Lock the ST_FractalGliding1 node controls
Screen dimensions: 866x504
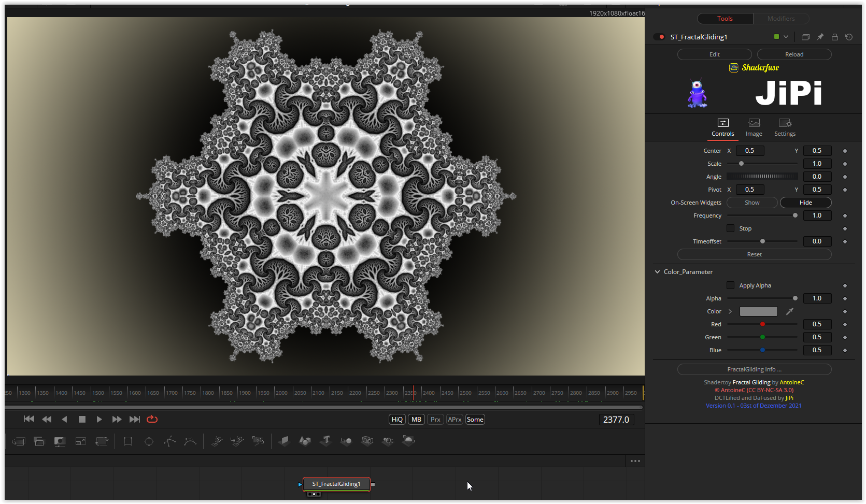834,37
